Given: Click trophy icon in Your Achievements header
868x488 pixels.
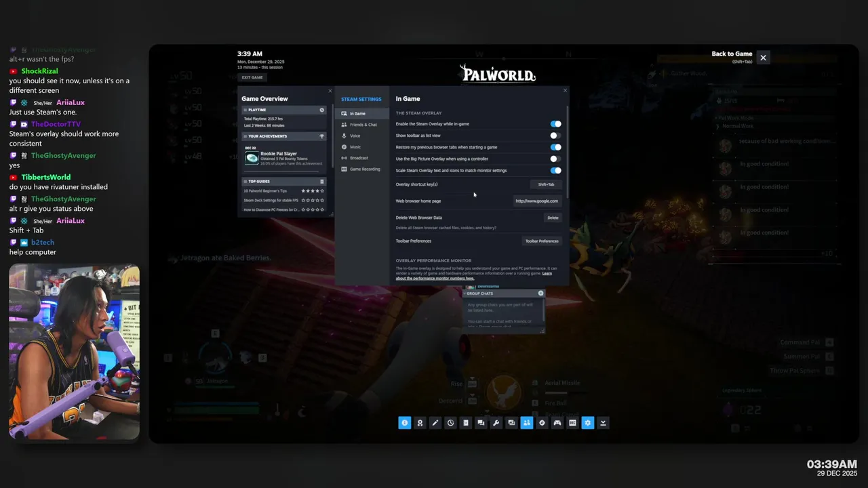Looking at the screenshot, I should click(x=322, y=136).
